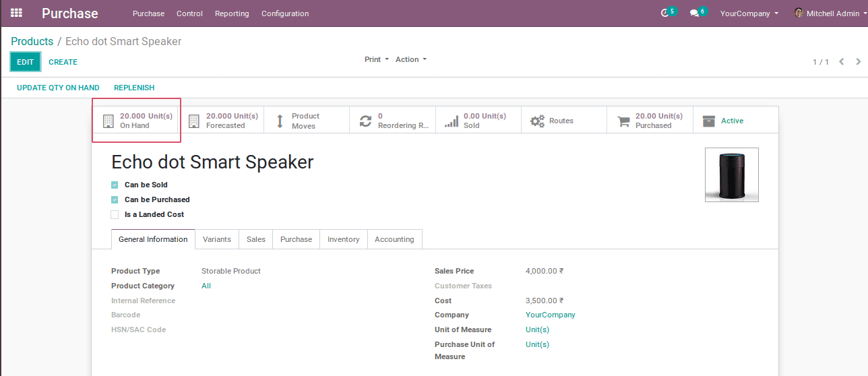Click the Active status label
Viewport: 868px width, 376px height.
click(733, 121)
